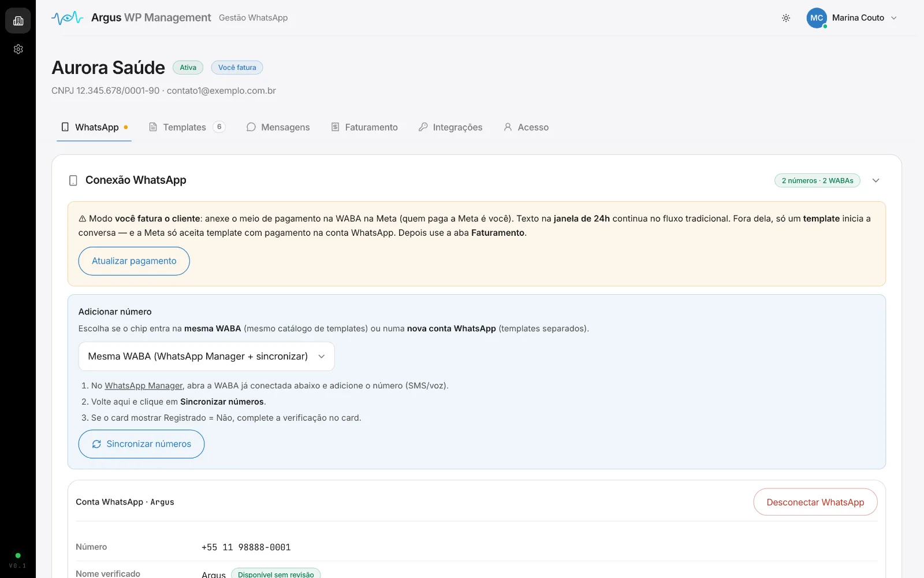The image size is (924, 578).
Task: Click the warning triangle icon in payment notice
Action: point(83,218)
